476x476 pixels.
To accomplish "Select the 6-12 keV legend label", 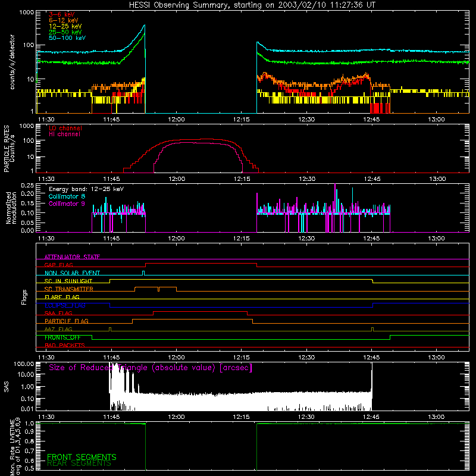I will coord(63,20).
